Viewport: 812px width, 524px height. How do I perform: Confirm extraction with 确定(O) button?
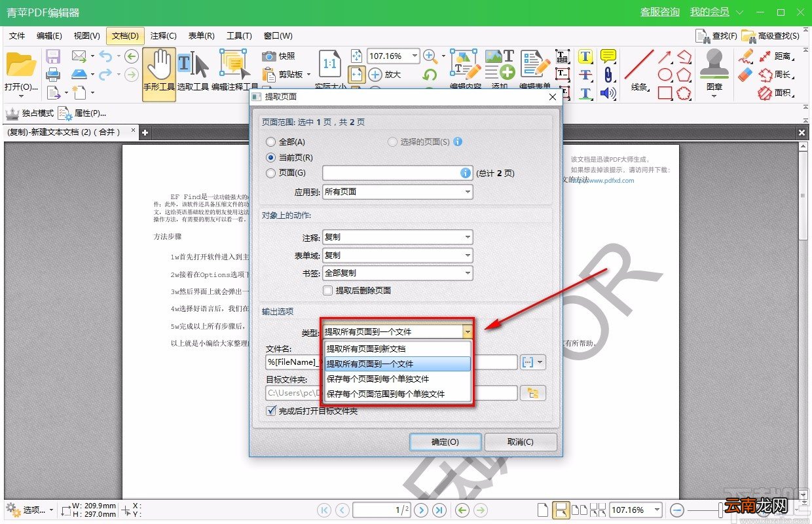point(445,441)
